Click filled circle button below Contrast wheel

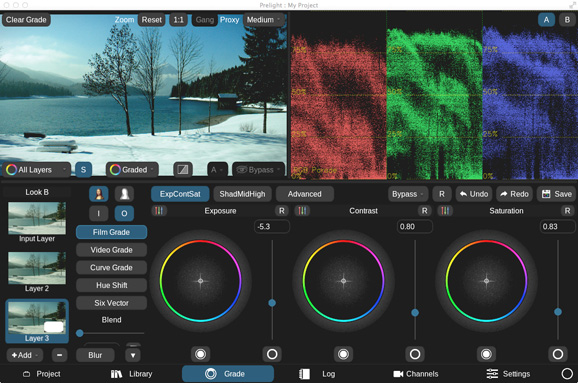coord(343,354)
